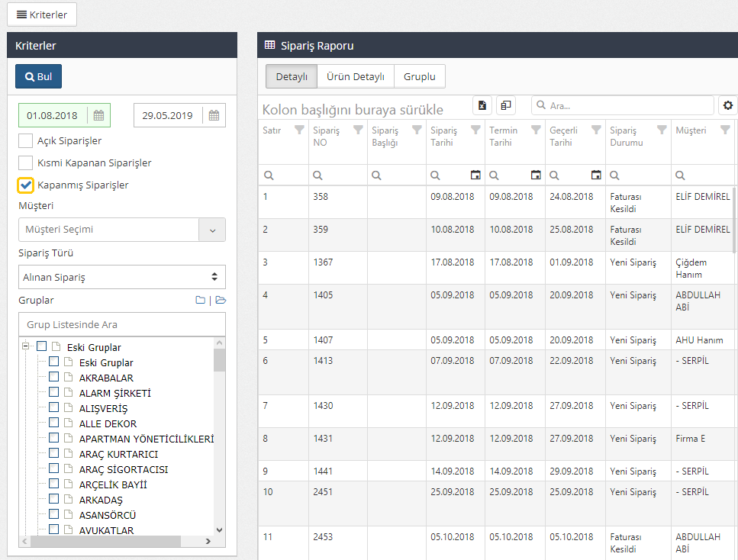Open the Müşteri Seçimi dropdown
Image resolution: width=738 pixels, height=560 pixels.
tap(212, 230)
